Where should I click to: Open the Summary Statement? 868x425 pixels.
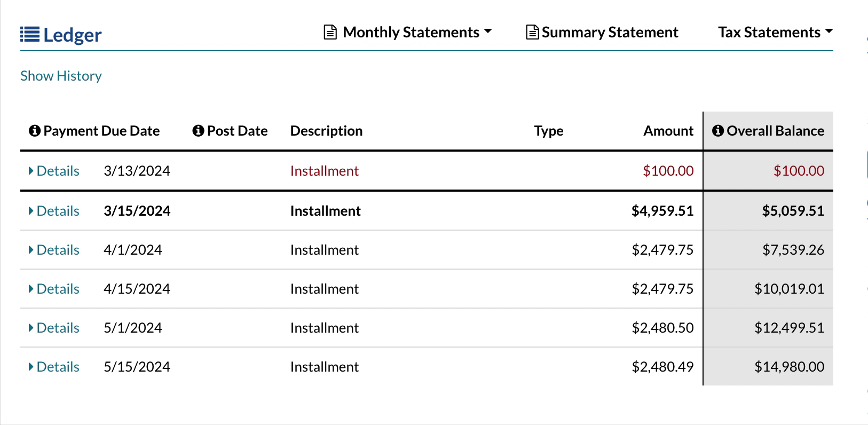click(x=610, y=33)
